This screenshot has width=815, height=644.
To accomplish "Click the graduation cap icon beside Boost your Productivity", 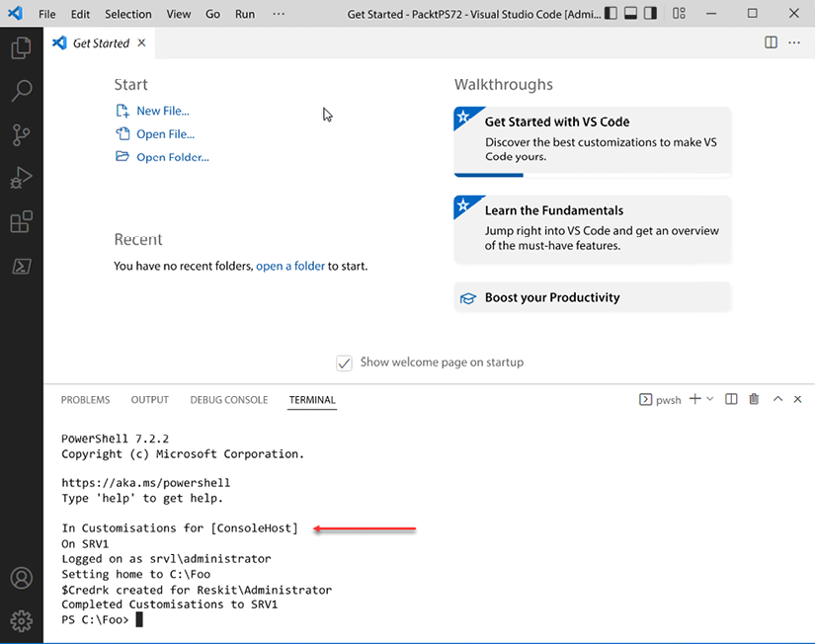I will click(x=468, y=298).
